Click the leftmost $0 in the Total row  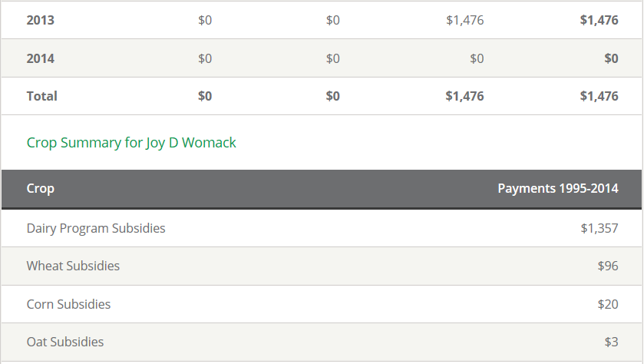point(205,96)
